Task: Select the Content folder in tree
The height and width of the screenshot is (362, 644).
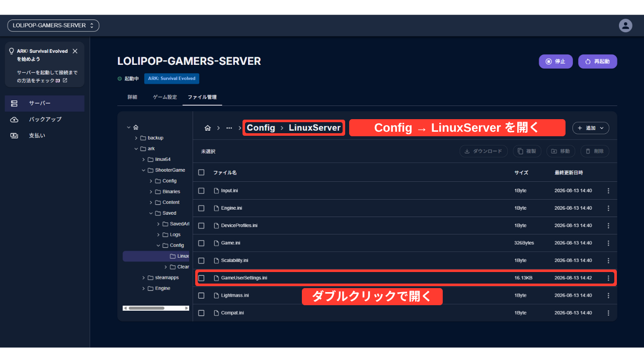Action: 167,202
